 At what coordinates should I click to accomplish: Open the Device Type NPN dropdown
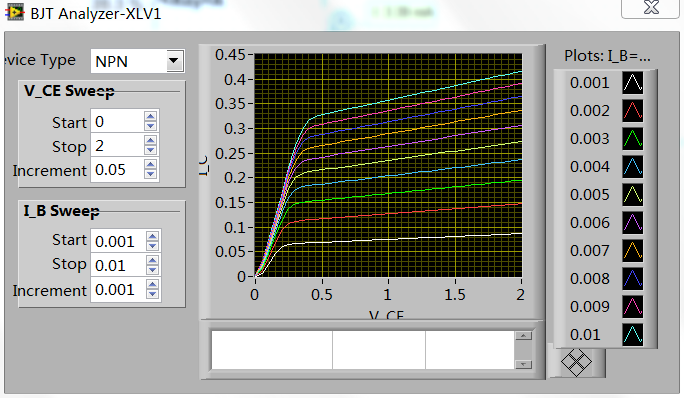point(174,61)
